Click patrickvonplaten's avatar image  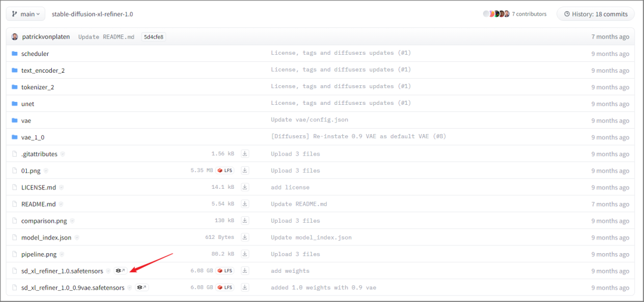point(15,36)
